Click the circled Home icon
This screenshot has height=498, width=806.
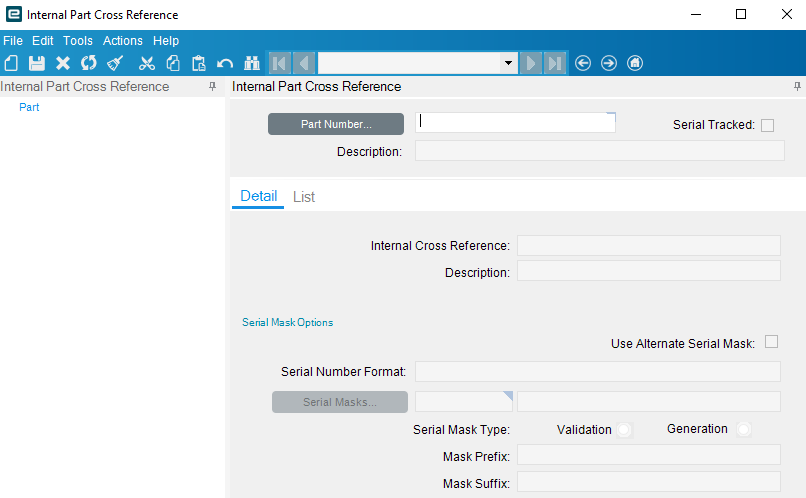pos(635,63)
